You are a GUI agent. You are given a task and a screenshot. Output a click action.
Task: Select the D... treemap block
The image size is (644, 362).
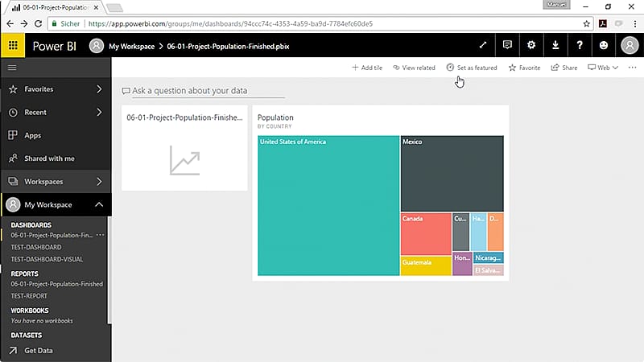(x=496, y=232)
